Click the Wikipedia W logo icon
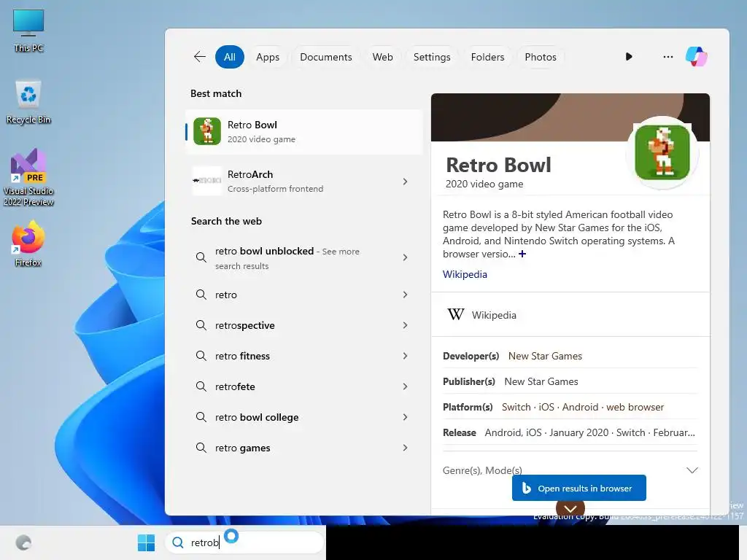The image size is (747, 560). coord(455,314)
